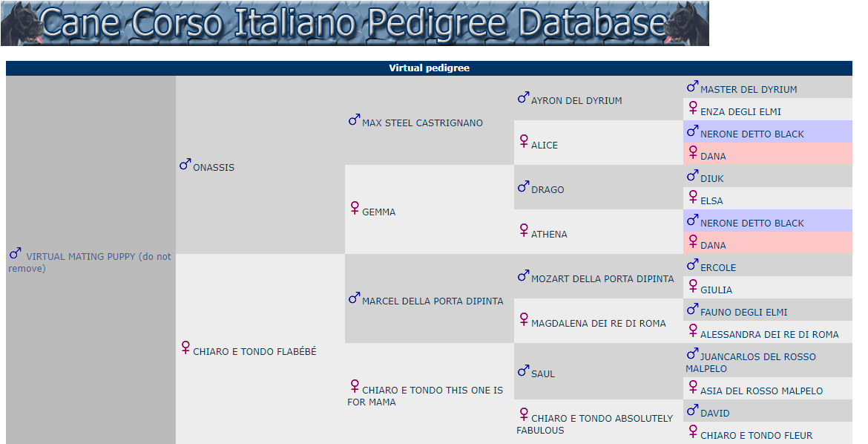Open MARCEL DELLA PORTA DIPINTA link
The height and width of the screenshot is (444, 868).
point(433,301)
